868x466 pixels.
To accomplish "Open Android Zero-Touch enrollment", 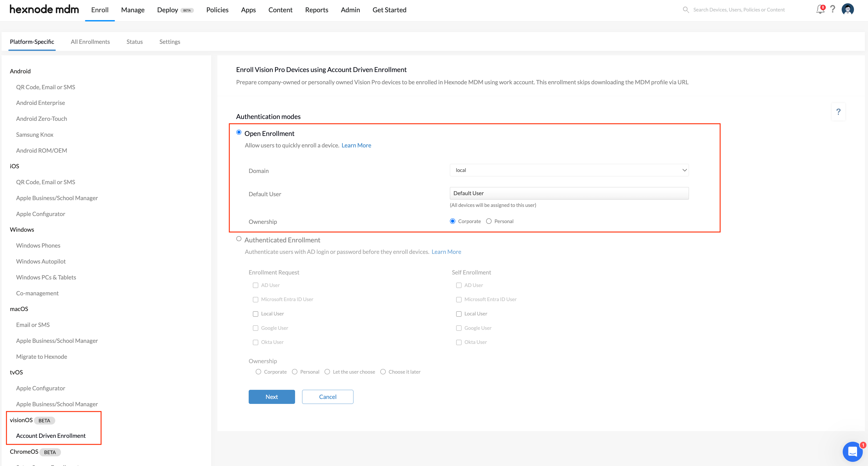I will click(41, 119).
